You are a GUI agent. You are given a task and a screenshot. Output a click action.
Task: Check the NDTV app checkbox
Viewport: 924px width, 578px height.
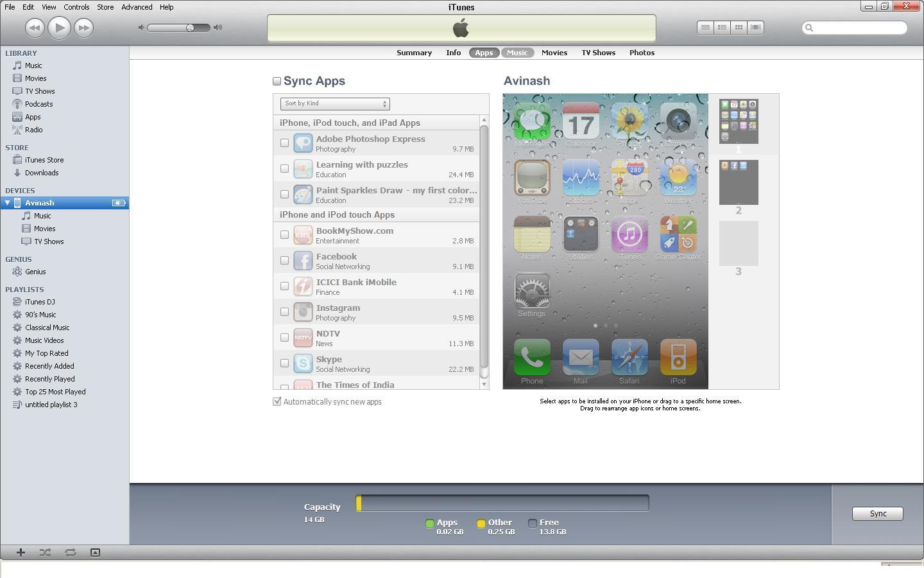click(284, 337)
